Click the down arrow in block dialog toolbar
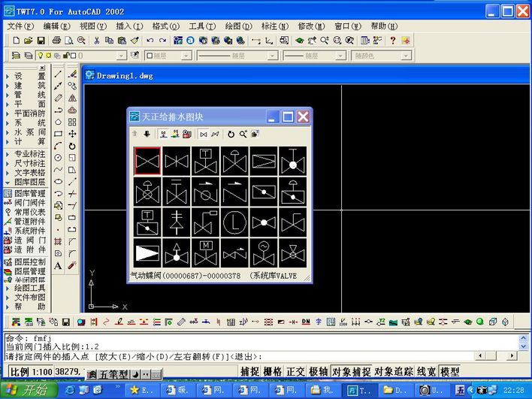Image resolution: width=532 pixels, height=399 pixels. pyautogui.click(x=147, y=134)
